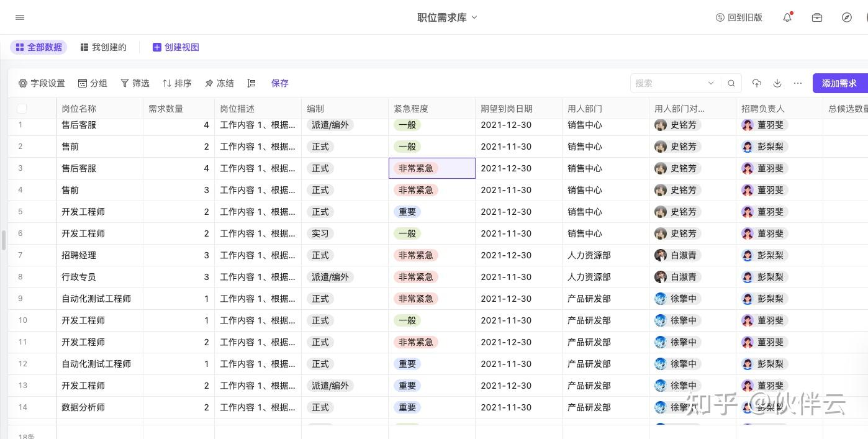Open the 筛选 filter option
The width and height of the screenshot is (868, 439).
coord(135,83)
